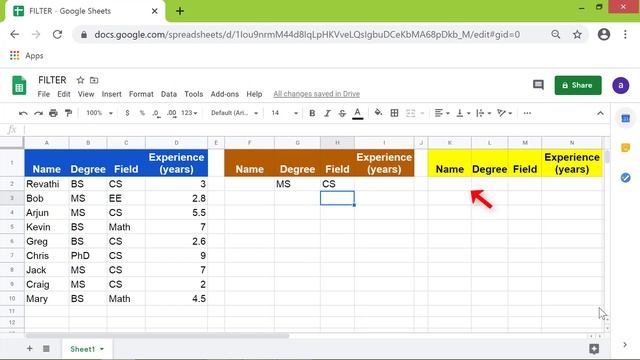This screenshot has height=360, width=640.
Task: Open text rotation dropdown
Action: tap(504, 113)
